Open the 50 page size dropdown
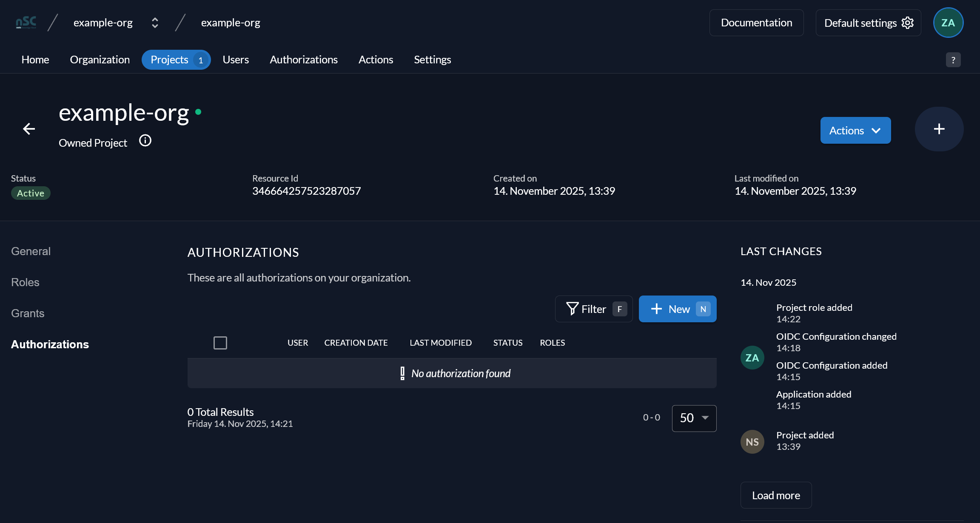Viewport: 980px width, 523px height. [x=694, y=418]
